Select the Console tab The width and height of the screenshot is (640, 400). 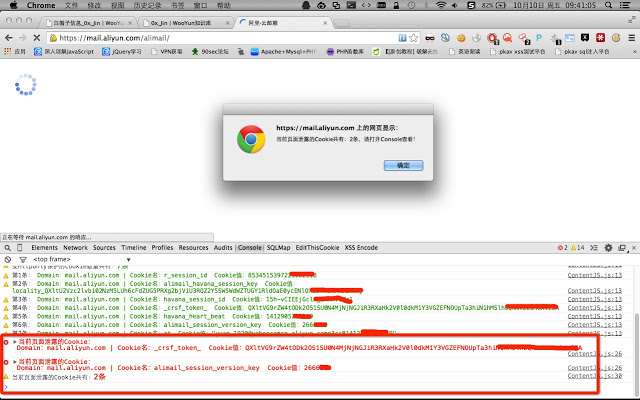[249, 248]
